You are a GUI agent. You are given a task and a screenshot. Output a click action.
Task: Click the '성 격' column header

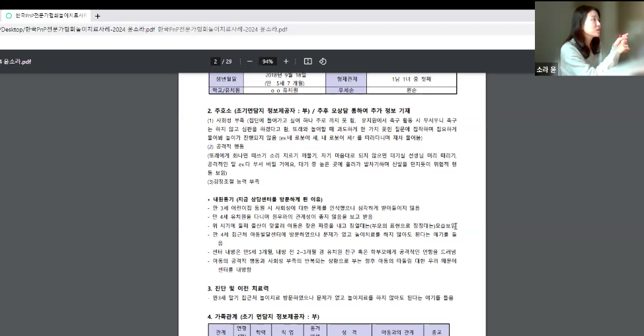coord(349,331)
